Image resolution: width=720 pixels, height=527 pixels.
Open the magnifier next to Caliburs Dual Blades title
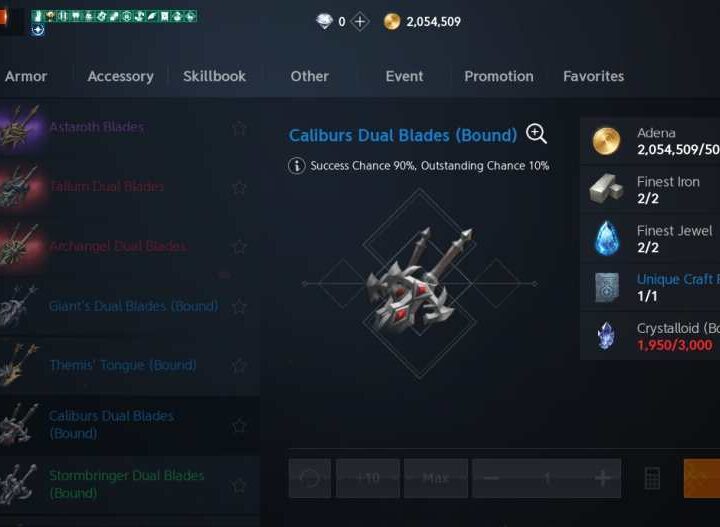tap(536, 134)
